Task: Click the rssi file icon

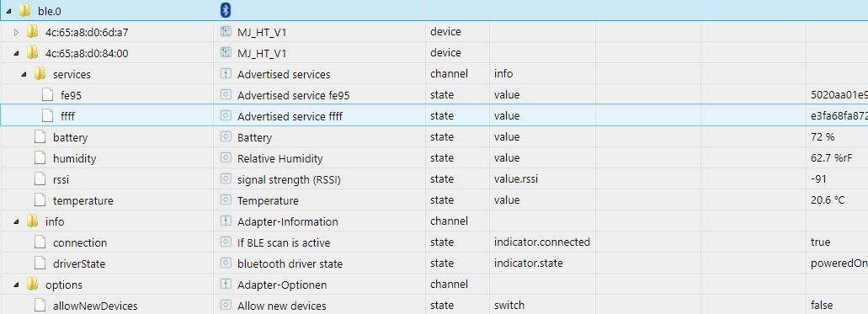Action: click(x=40, y=178)
